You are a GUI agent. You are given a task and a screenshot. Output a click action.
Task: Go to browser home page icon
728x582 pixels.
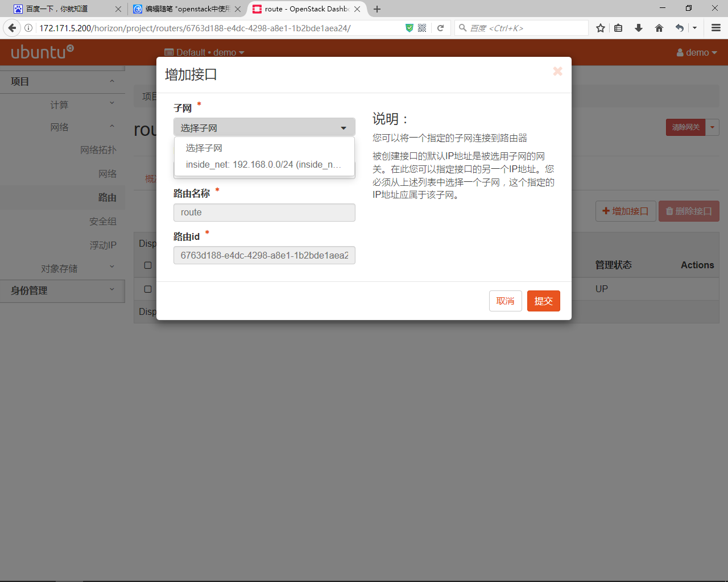659,28
